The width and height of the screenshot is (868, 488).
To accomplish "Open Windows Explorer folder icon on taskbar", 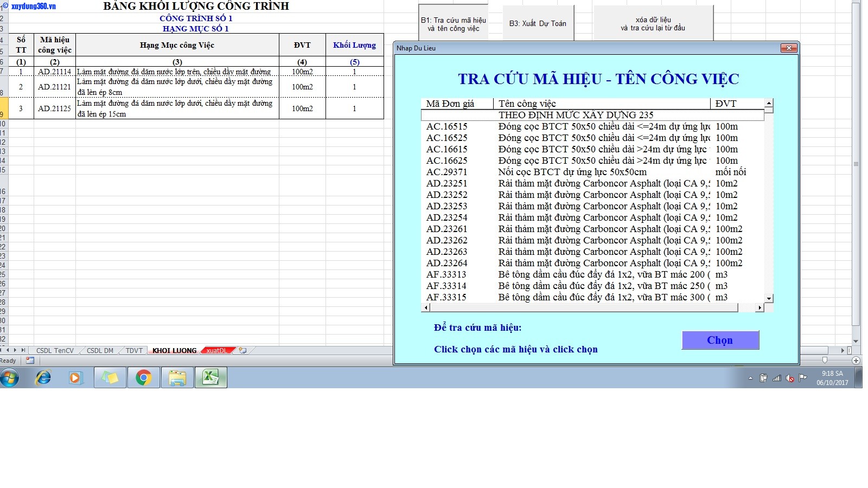I will click(x=177, y=378).
